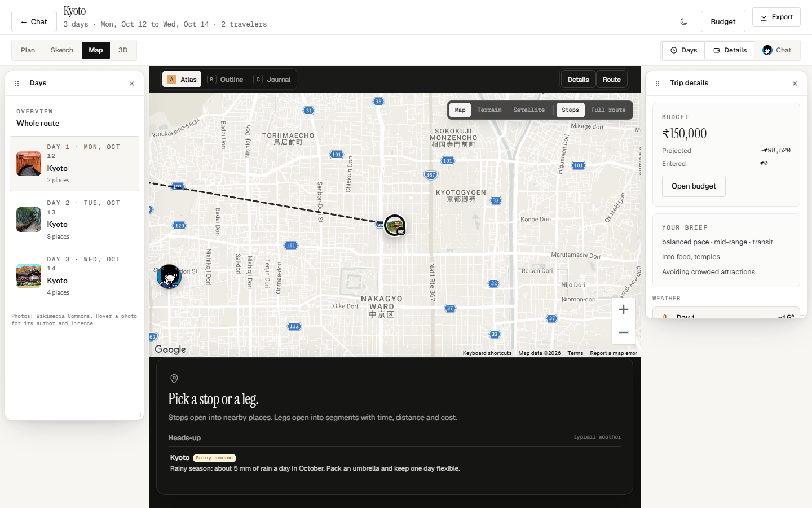Go back to Chat
Viewport: 812px width, 508px height.
[x=34, y=21]
